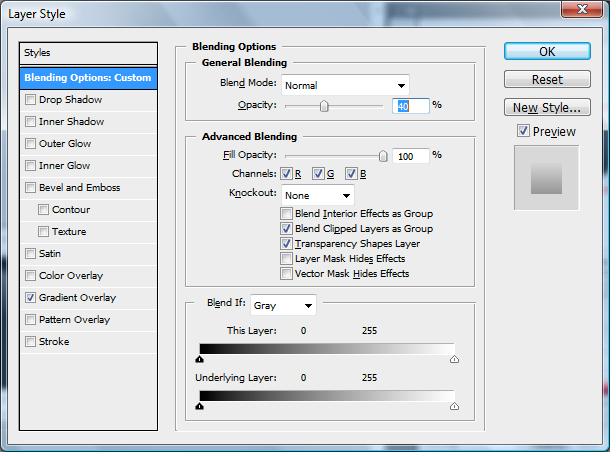Open Pattern Overlay settings by its label
Screen dimensions: 616x456
75,320
